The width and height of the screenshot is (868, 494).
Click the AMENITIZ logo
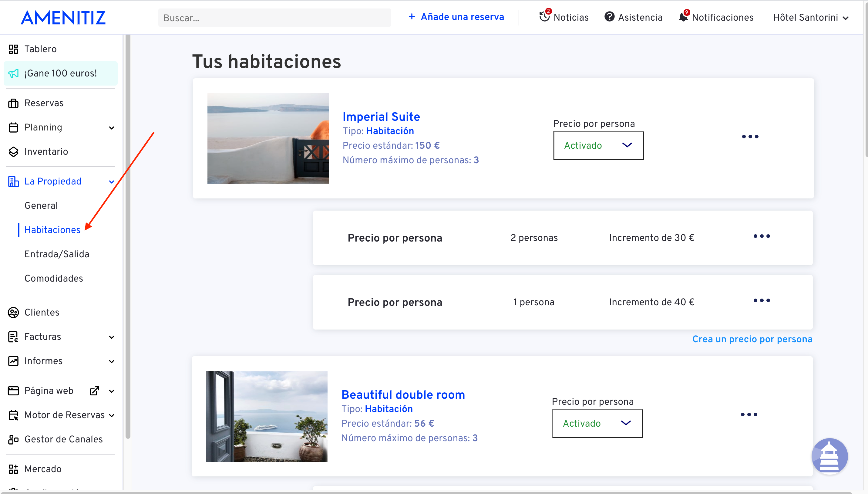tap(63, 18)
